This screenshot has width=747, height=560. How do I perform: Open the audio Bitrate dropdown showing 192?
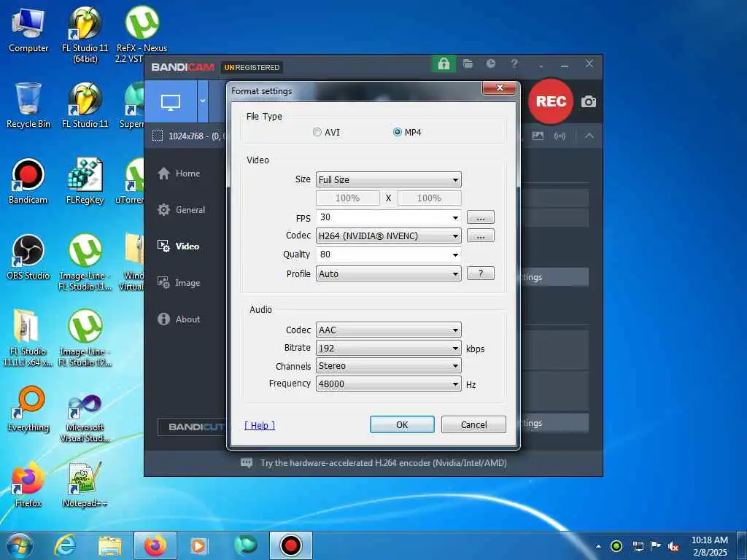388,348
